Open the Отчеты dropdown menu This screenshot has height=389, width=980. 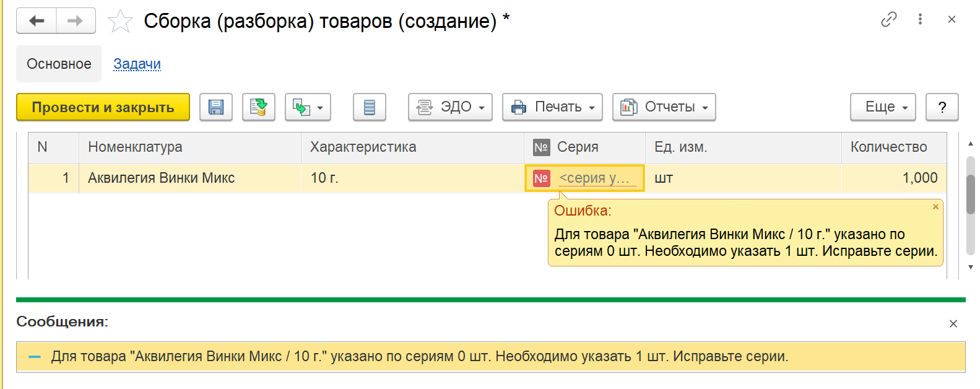pyautogui.click(x=664, y=107)
